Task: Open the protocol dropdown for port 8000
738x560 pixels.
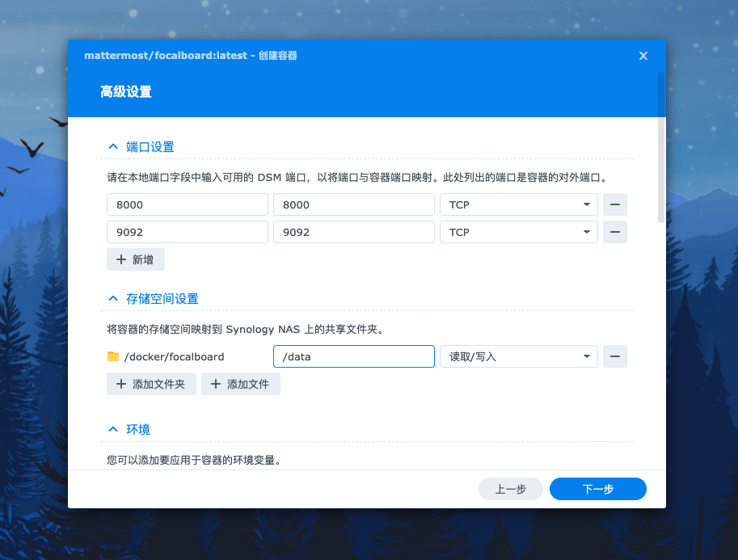Action: coord(519,204)
